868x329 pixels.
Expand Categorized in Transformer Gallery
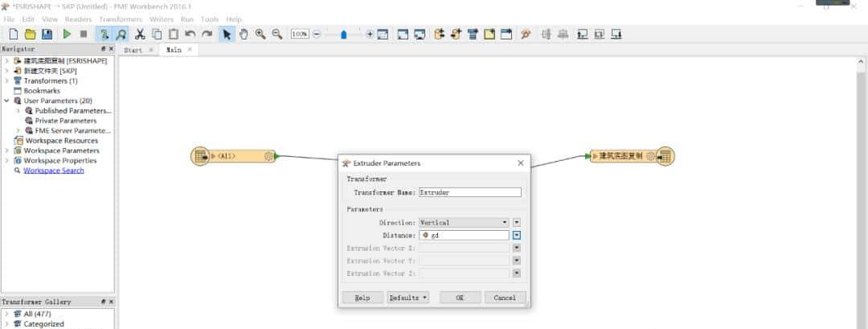pos(6,324)
